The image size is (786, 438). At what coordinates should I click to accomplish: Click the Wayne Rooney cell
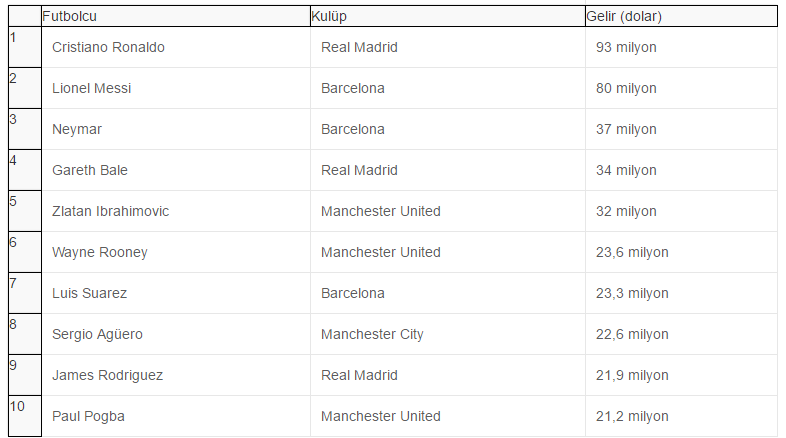click(x=176, y=252)
